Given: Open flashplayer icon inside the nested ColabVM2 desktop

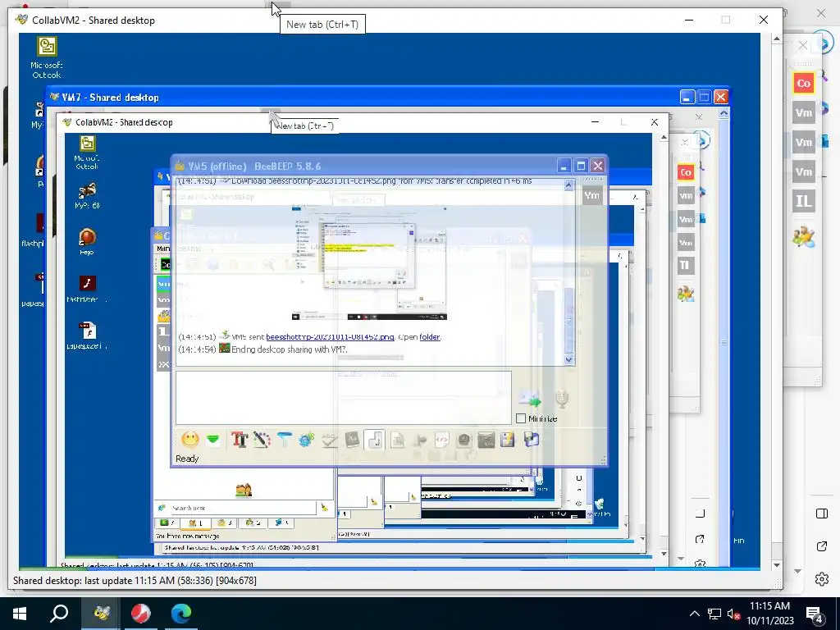Looking at the screenshot, I should point(87,289).
